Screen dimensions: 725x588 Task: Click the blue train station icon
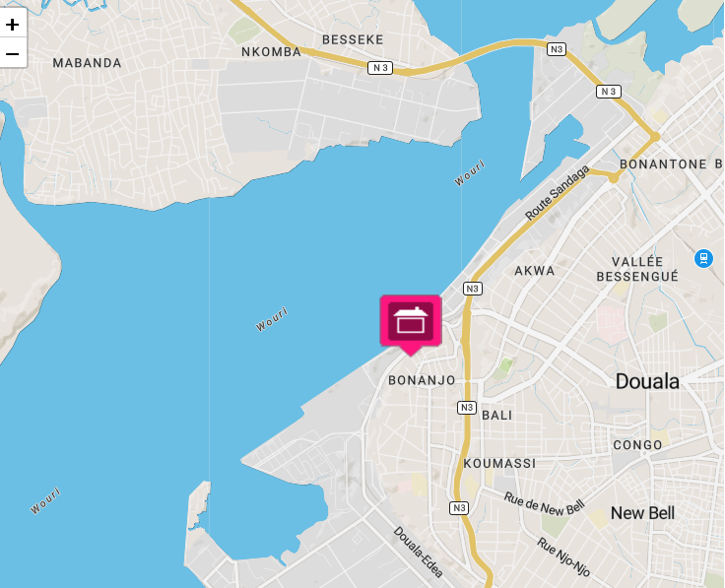(703, 258)
